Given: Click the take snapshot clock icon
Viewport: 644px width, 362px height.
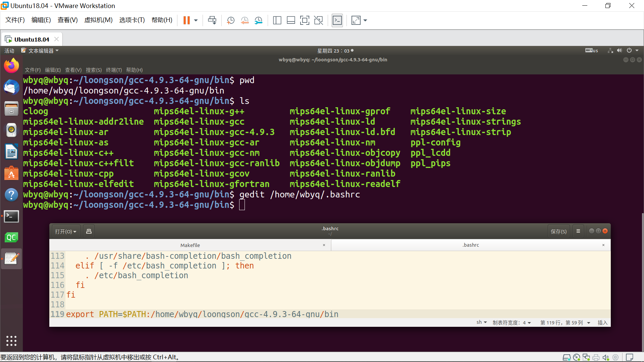Looking at the screenshot, I should (230, 20).
